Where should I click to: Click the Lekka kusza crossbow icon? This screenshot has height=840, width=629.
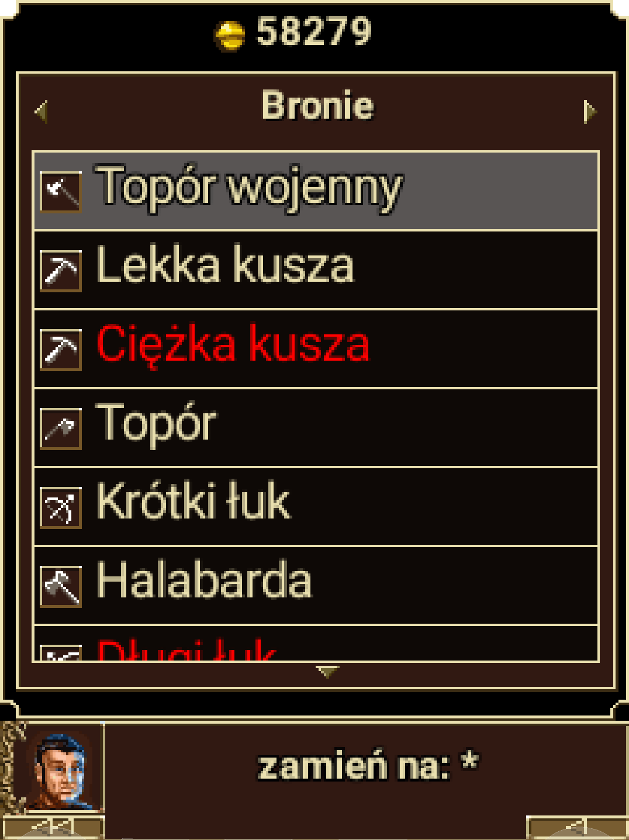click(x=61, y=271)
